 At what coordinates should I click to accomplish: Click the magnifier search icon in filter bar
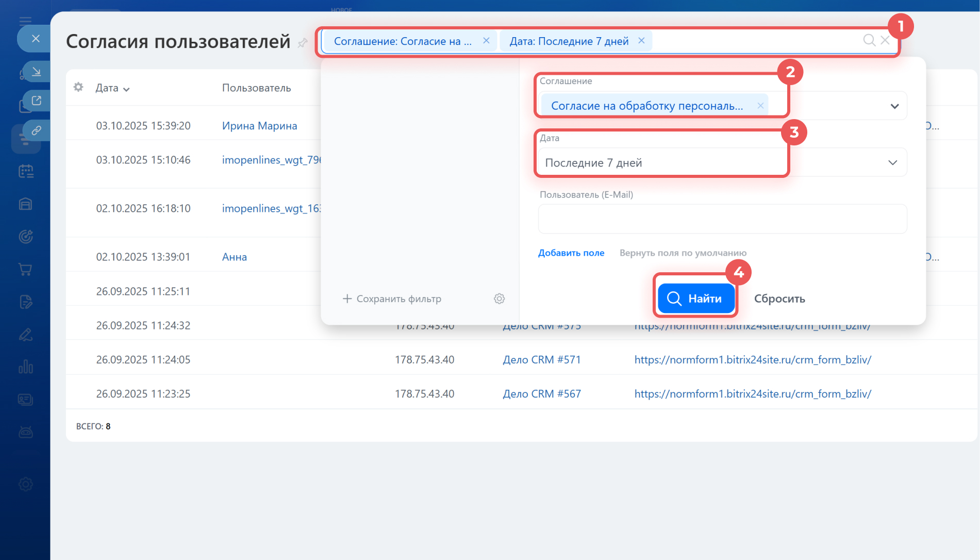point(869,40)
